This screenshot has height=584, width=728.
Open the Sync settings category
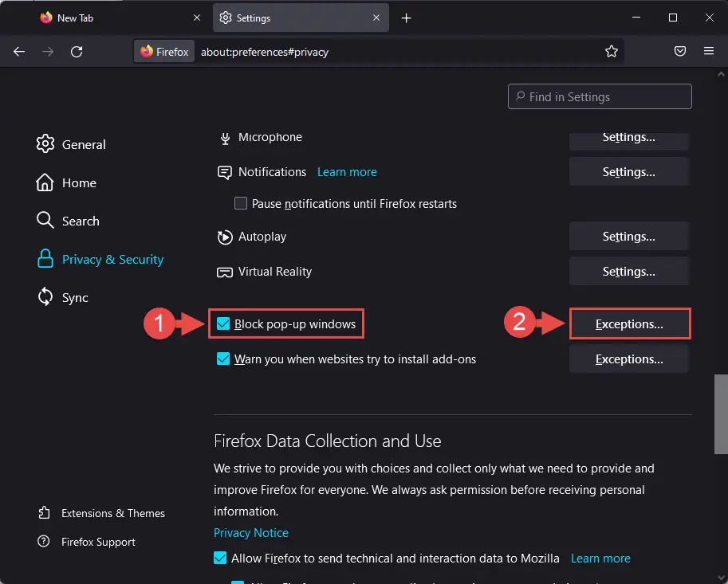62,297
